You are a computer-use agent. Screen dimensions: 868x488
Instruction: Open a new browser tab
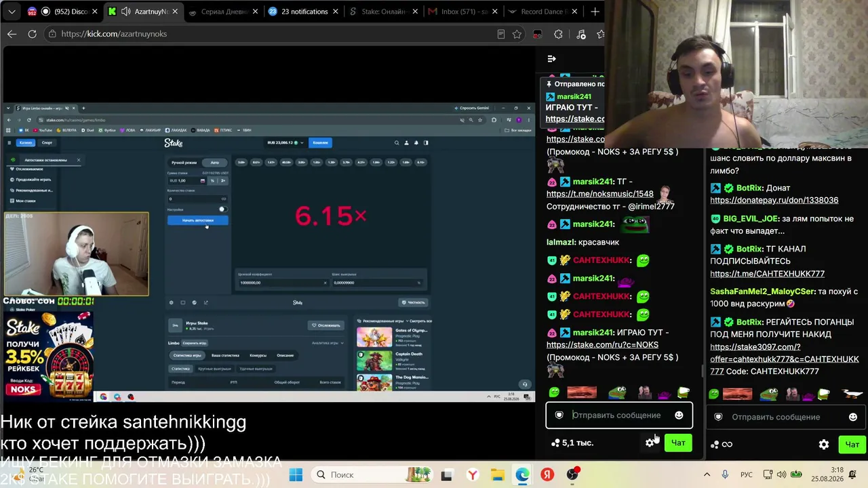point(595,12)
